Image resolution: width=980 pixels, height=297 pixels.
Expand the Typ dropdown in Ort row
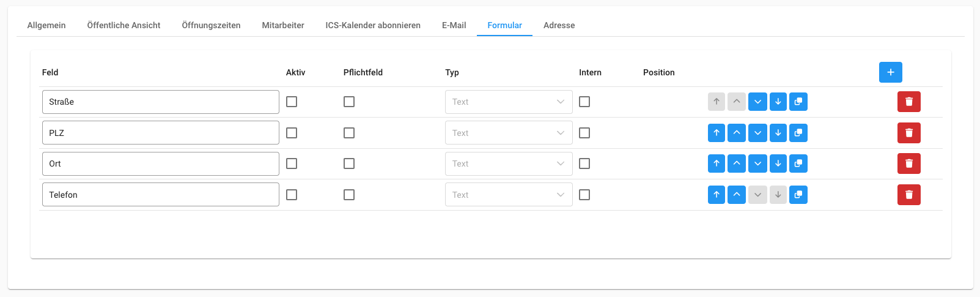(508, 164)
